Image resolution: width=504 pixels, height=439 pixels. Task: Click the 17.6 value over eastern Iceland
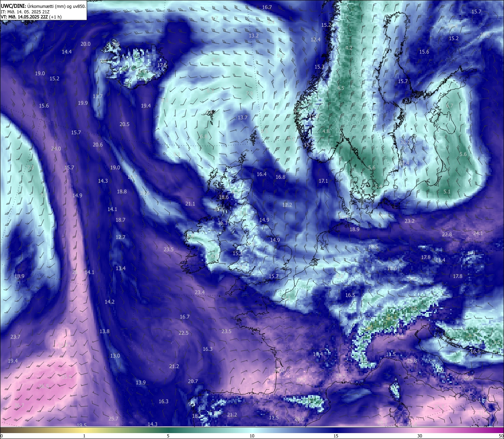[162, 65]
